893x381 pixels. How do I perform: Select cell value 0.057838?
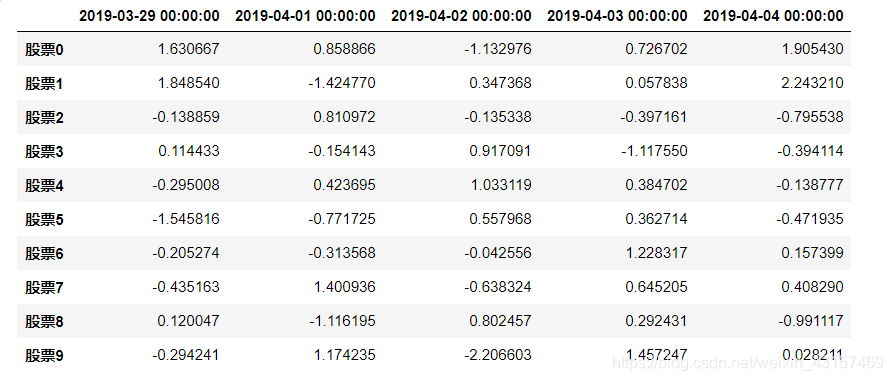[657, 83]
